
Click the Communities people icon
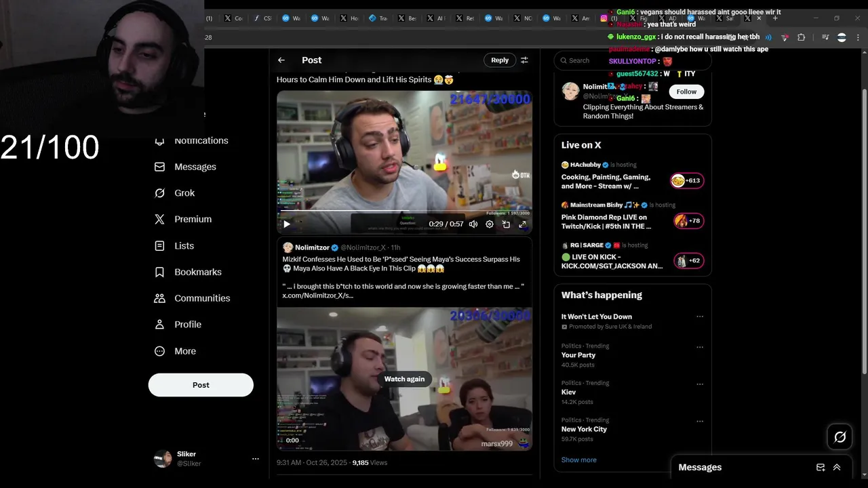coord(159,298)
